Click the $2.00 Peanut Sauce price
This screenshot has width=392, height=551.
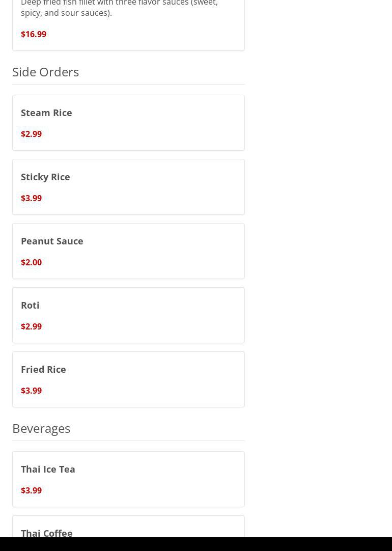pyautogui.click(x=31, y=262)
